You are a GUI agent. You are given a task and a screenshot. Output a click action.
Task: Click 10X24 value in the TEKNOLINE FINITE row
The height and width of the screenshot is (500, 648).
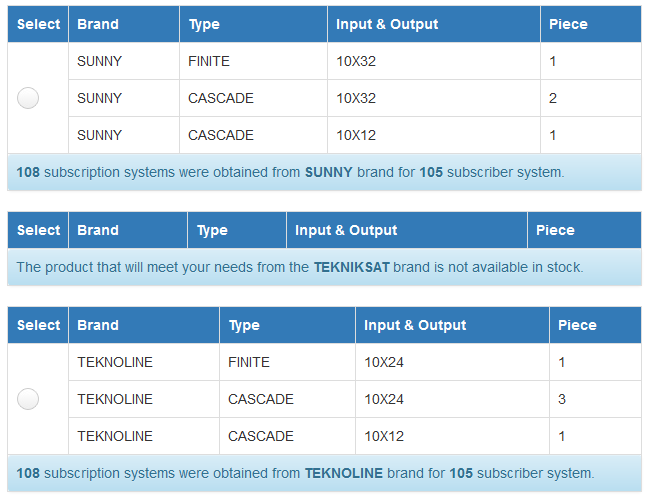pyautogui.click(x=384, y=362)
